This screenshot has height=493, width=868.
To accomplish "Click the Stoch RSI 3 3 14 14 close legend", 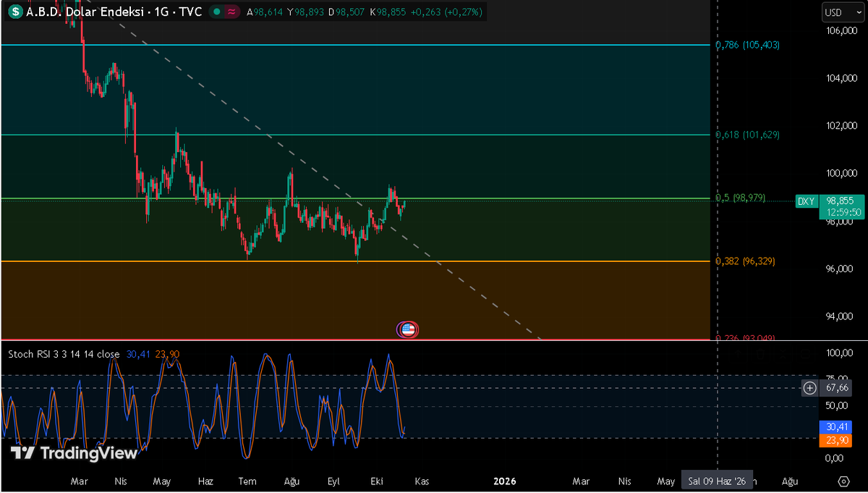I will click(64, 354).
